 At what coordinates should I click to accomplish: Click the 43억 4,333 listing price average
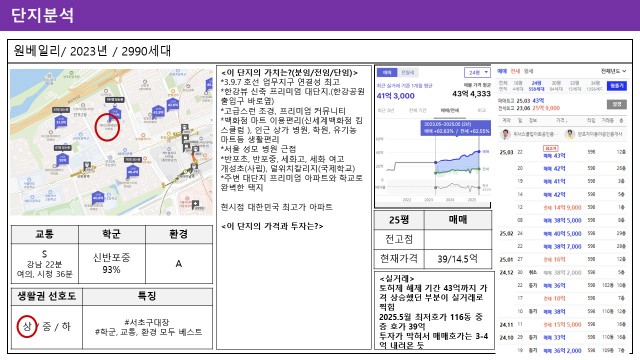click(471, 94)
